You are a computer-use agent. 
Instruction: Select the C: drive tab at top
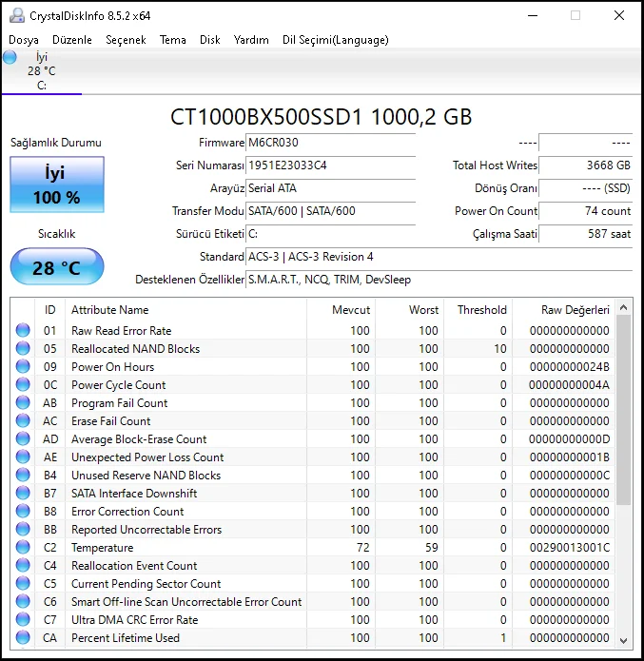pyautogui.click(x=41, y=71)
